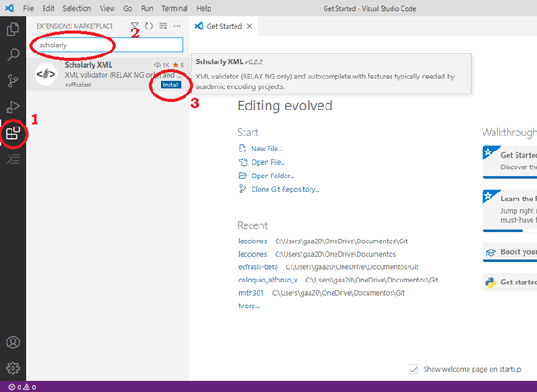Image resolution: width=537 pixels, height=392 pixels.
Task: Install the Scholarly XML extension
Action: click(171, 85)
